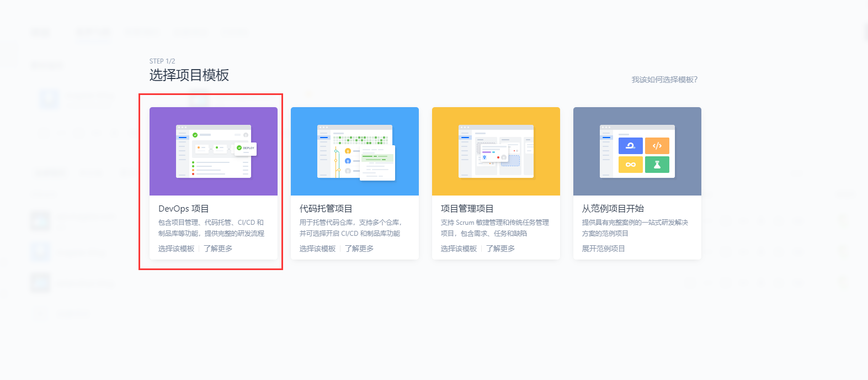Open 我该如何选择模板? help link

pos(664,80)
